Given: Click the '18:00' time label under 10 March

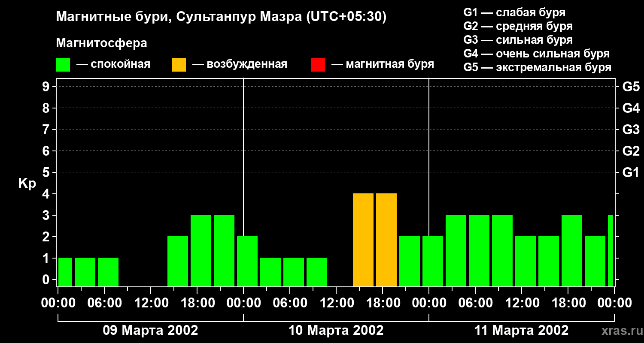Looking at the screenshot, I should (x=383, y=303).
